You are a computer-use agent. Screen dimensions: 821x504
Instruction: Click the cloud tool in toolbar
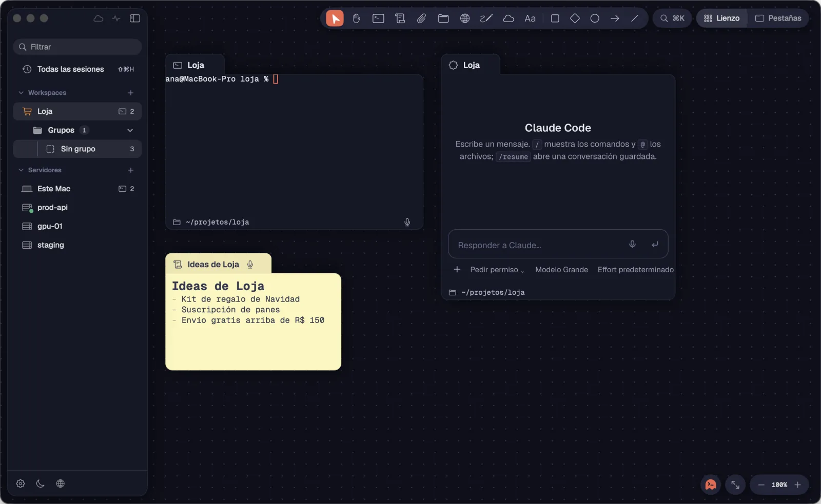[x=509, y=18]
